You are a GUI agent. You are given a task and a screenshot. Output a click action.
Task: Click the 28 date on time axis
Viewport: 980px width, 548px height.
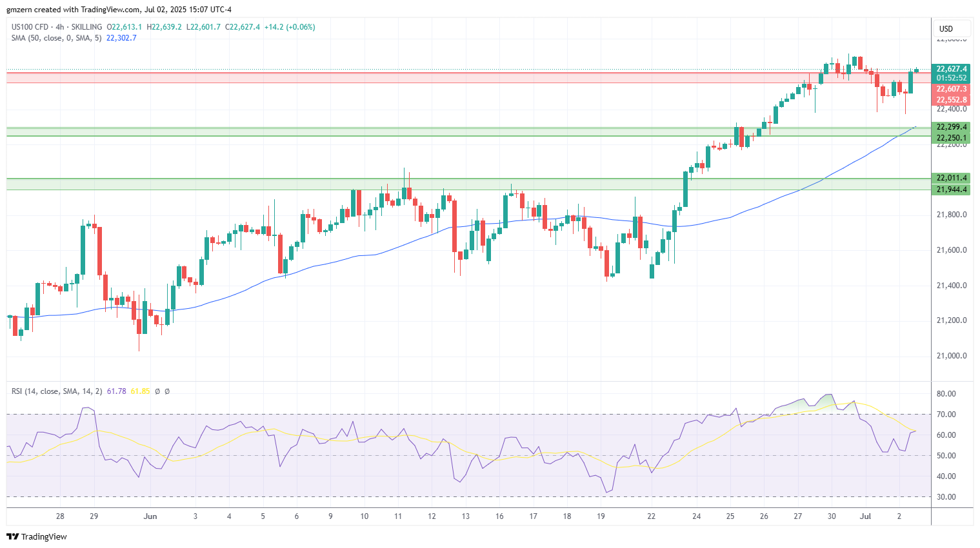pos(60,516)
